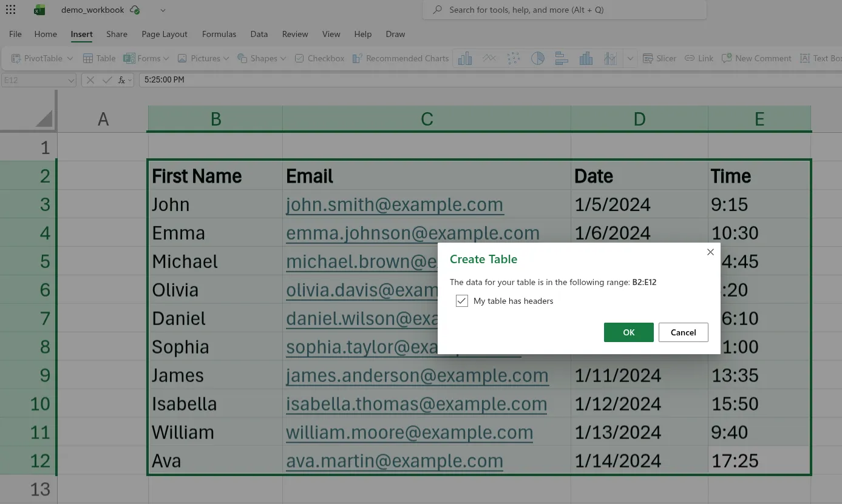Viewport: 842px width, 504px height.
Task: Choose the line chart icon
Action: pos(489,58)
